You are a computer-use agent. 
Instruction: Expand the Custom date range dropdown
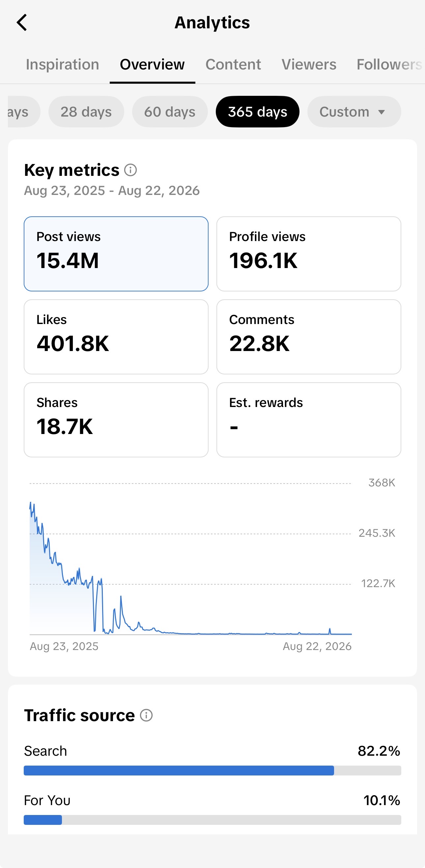tap(354, 112)
